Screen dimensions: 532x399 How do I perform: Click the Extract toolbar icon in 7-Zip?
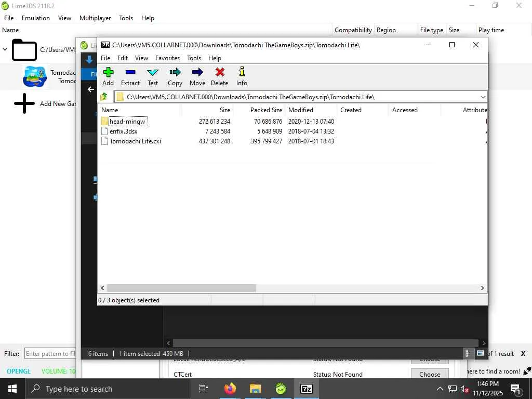(x=130, y=72)
